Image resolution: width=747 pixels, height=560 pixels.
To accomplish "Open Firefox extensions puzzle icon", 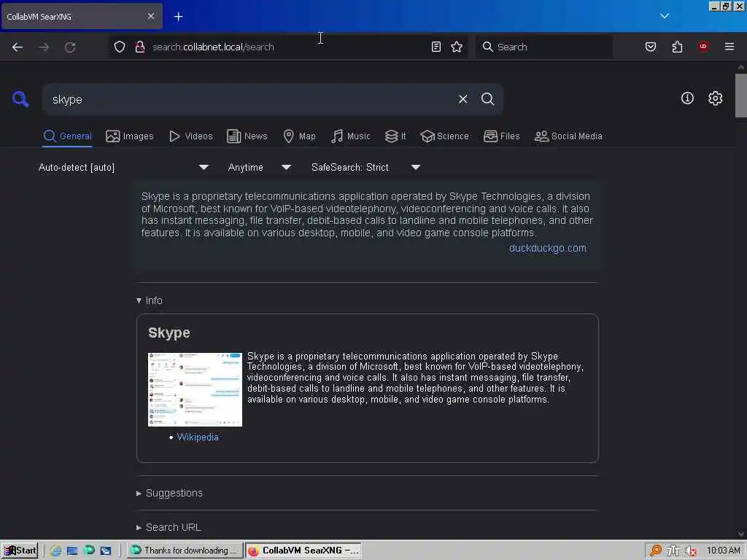I will (x=677, y=47).
